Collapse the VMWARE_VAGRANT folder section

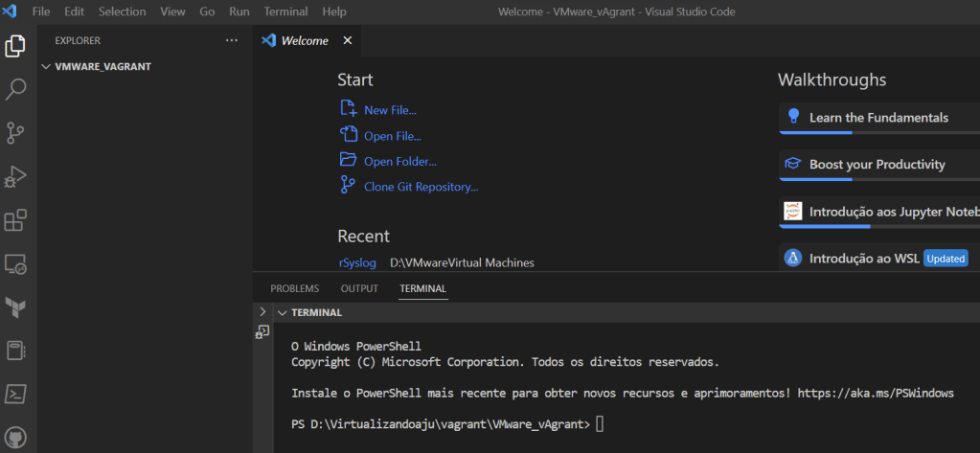(x=46, y=67)
